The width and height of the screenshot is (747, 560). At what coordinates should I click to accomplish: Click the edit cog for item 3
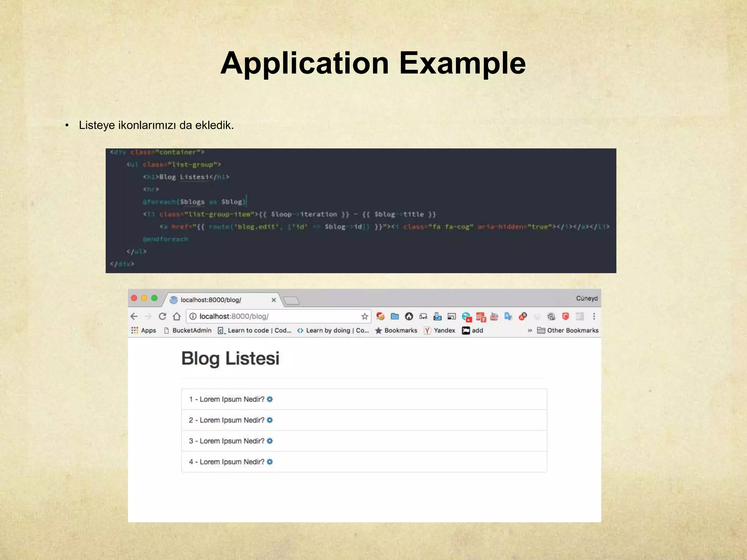(270, 441)
